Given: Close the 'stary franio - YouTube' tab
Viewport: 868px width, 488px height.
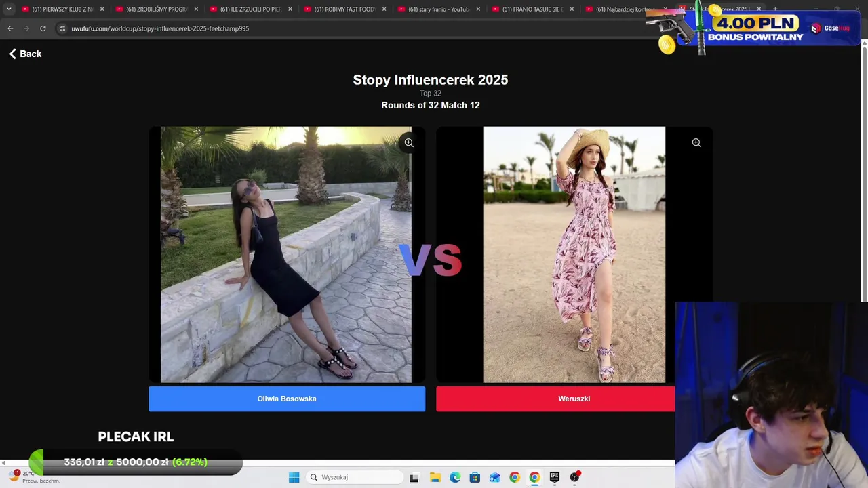Looking at the screenshot, I should coord(478,9).
